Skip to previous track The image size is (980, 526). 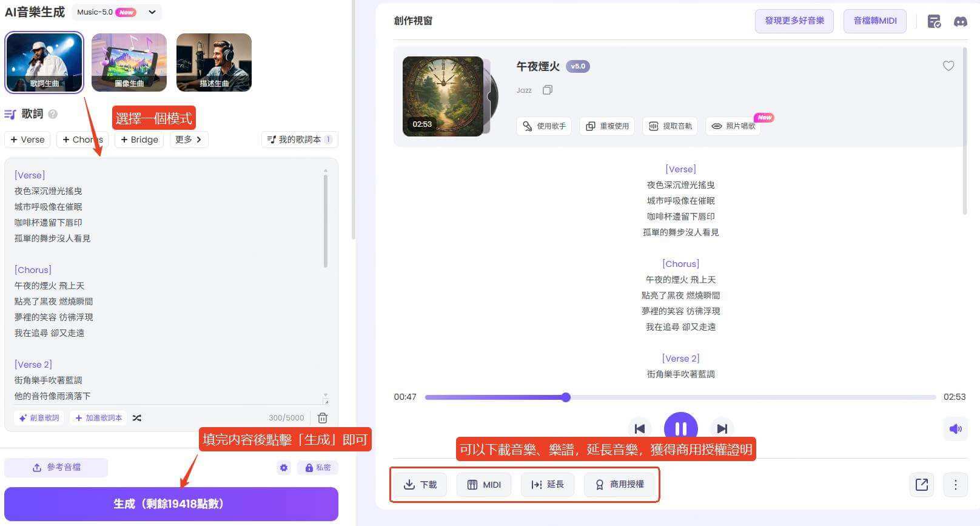(x=640, y=429)
